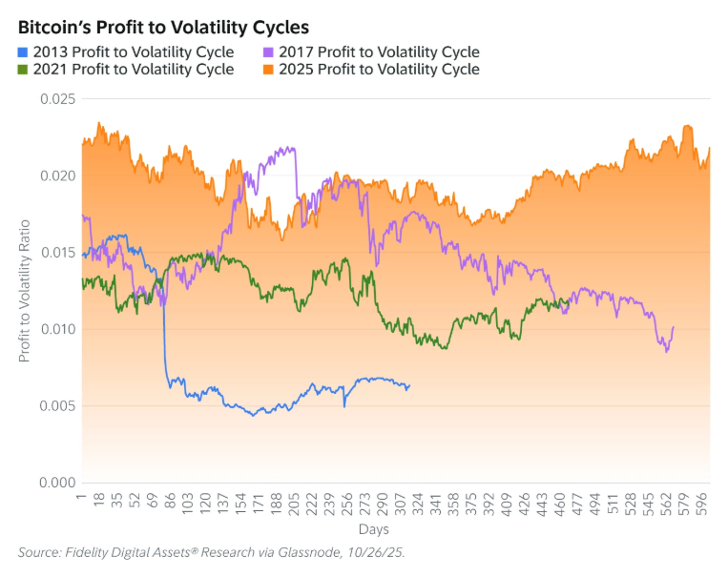The height and width of the screenshot is (577, 728).
Task: Click the 0.005 y-axis tick label
Action: [x=57, y=406]
